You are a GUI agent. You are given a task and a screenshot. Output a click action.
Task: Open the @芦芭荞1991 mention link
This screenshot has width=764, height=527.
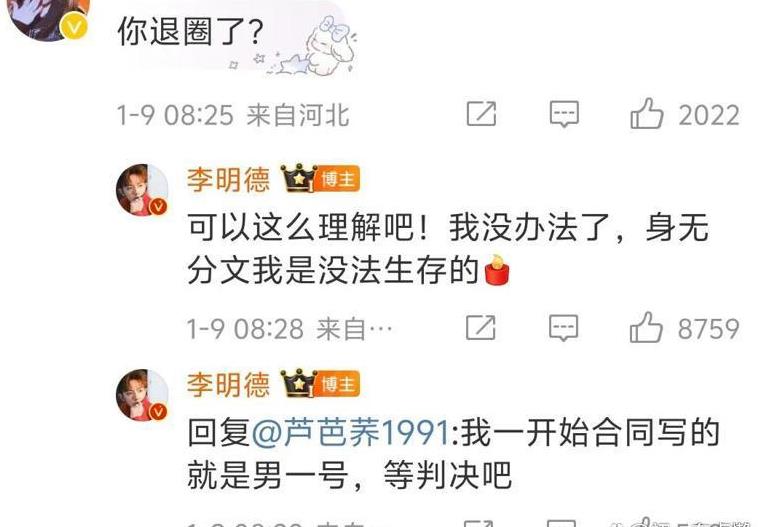351,432
